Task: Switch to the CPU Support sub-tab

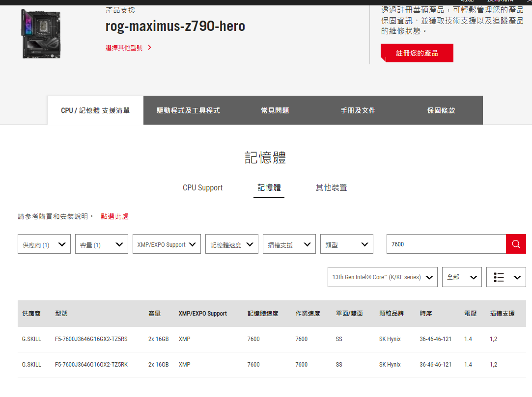Action: point(202,187)
